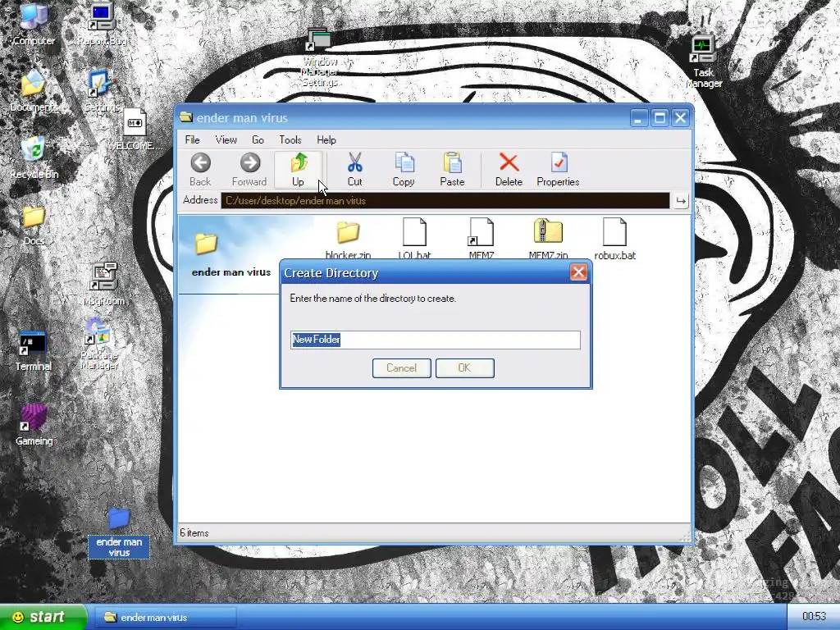This screenshot has height=630, width=840.
Task: Open the Help menu
Action: point(326,139)
